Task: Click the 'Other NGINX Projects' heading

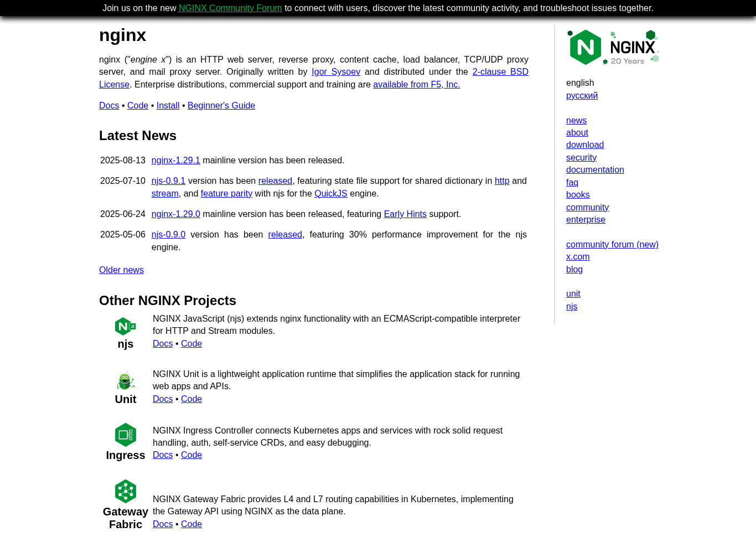Action: 168,301
